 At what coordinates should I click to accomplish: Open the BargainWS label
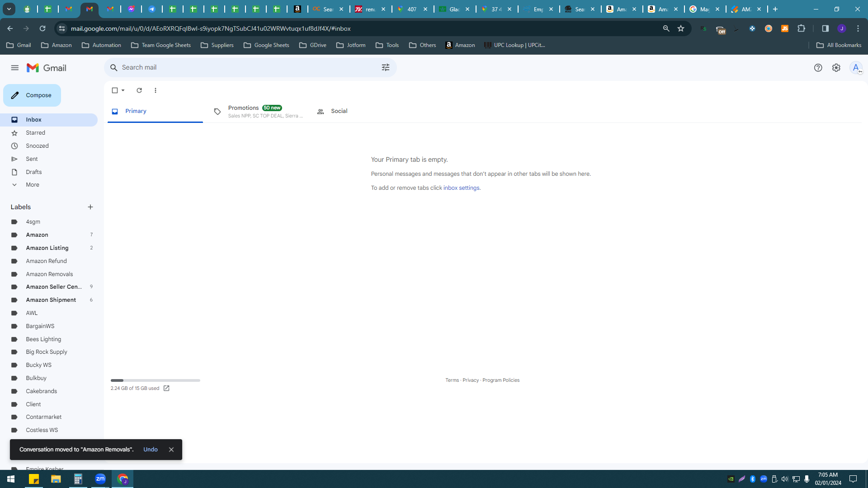coord(49,326)
